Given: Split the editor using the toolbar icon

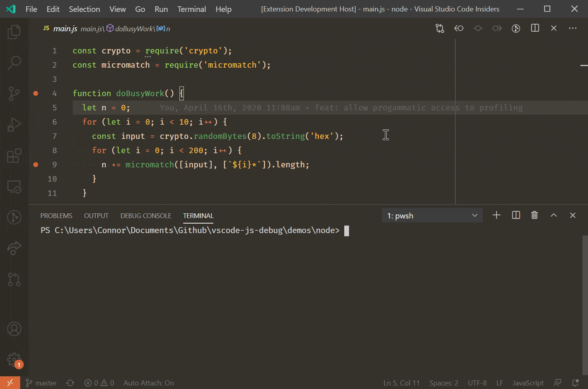Looking at the screenshot, I should [535, 28].
